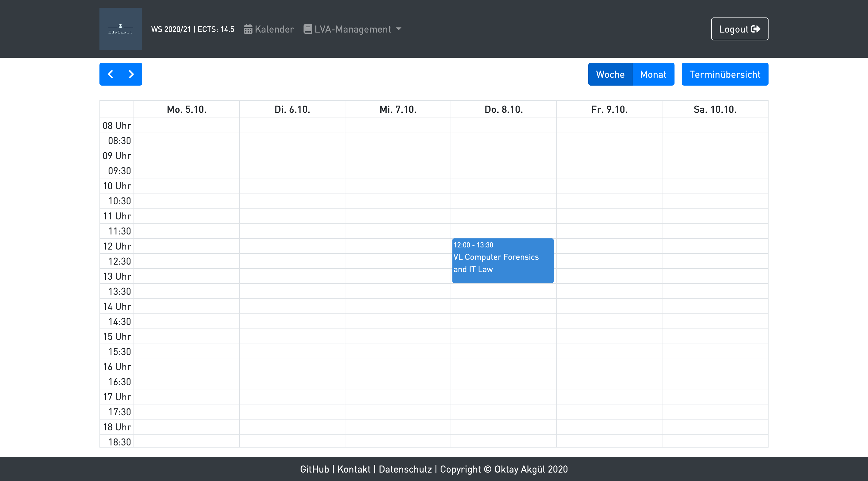Open the Terminübersicht
This screenshot has height=481, width=868.
[725, 74]
